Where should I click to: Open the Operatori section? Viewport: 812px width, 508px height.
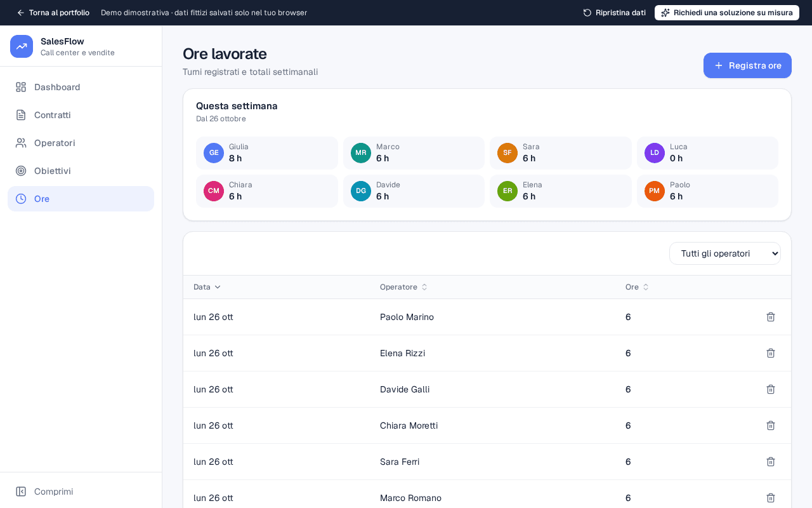tap(81, 143)
